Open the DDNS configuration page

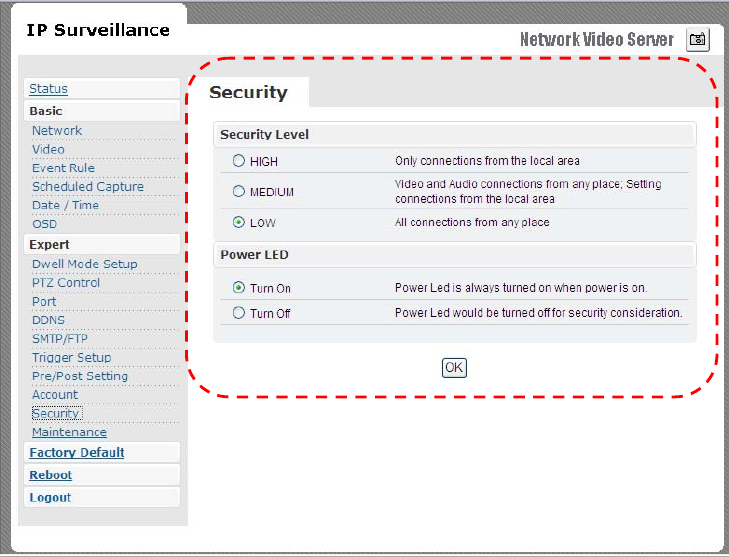tap(48, 320)
